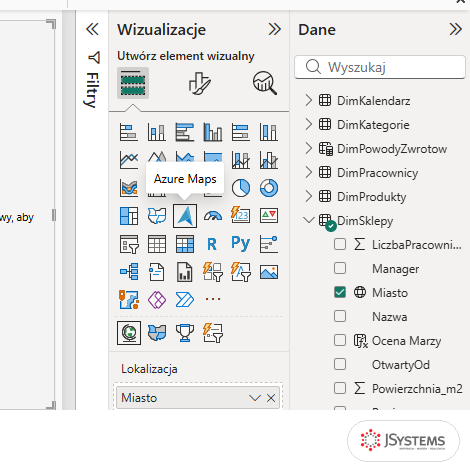This screenshot has height=472, width=470.
Task: Check the OtwartyOd field checkbox
Action: click(340, 364)
